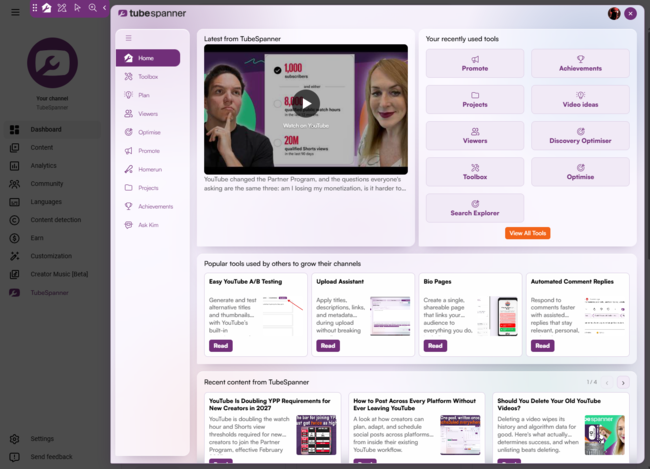The height and width of the screenshot is (469, 650).
Task: Open Post Across Every Platform article thumbnail
Action: (x=460, y=435)
